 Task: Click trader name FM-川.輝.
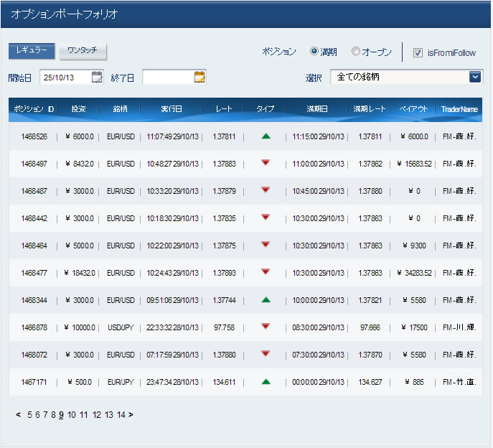tap(459, 327)
